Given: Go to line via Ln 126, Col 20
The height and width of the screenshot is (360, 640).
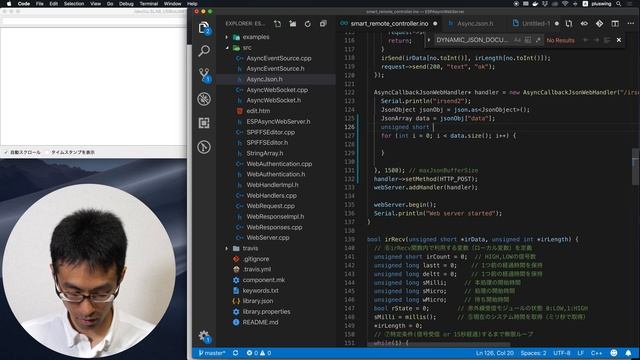Looking at the screenshot, I should coord(494,353).
